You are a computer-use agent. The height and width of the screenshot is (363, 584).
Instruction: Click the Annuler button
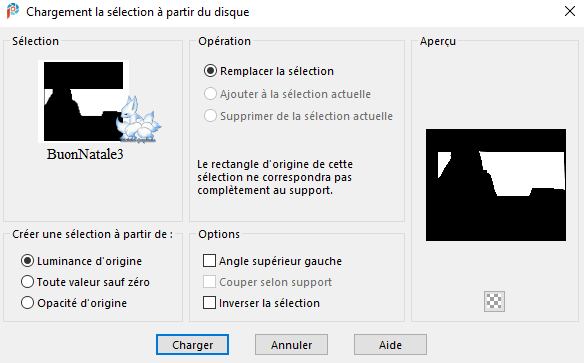click(x=291, y=345)
